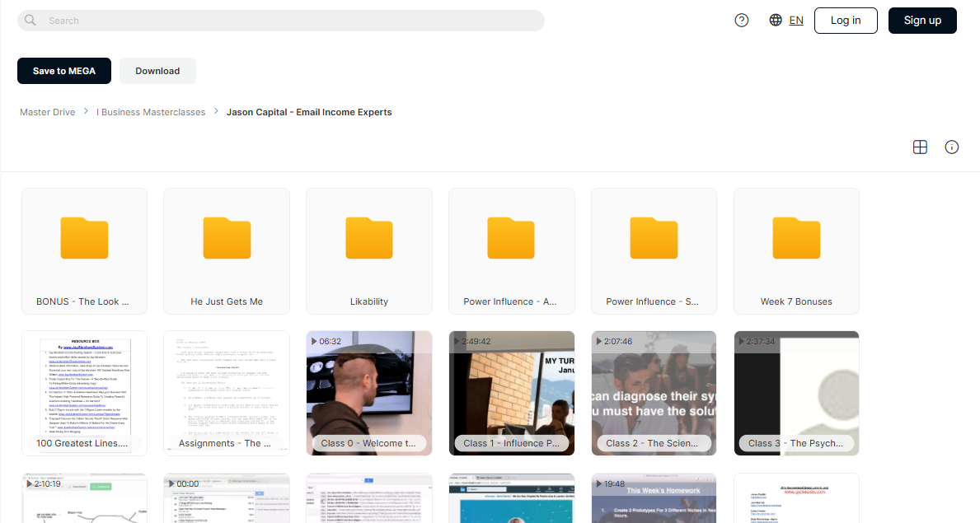980x523 pixels.
Task: Switch view with the grid layout icon
Action: [x=920, y=147]
